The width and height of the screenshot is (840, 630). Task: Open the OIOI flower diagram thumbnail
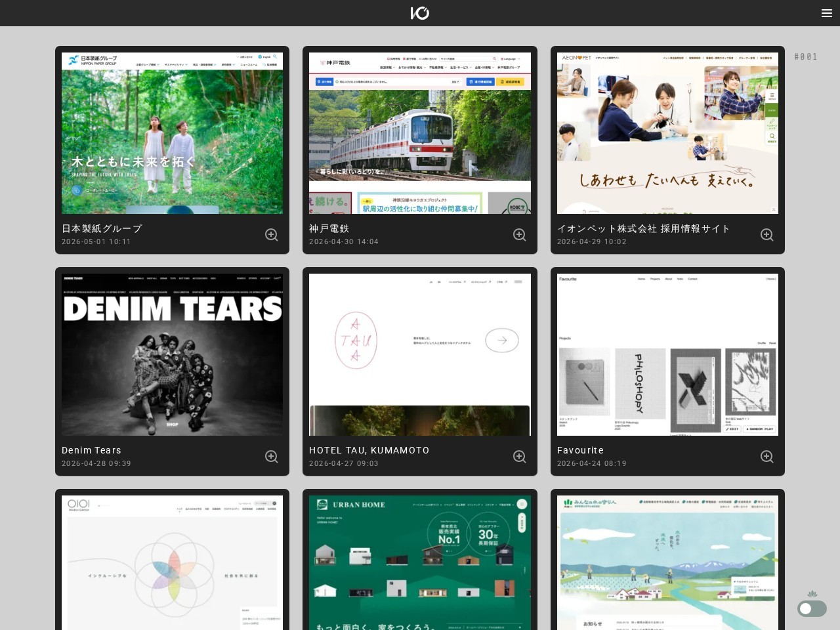[172, 562]
